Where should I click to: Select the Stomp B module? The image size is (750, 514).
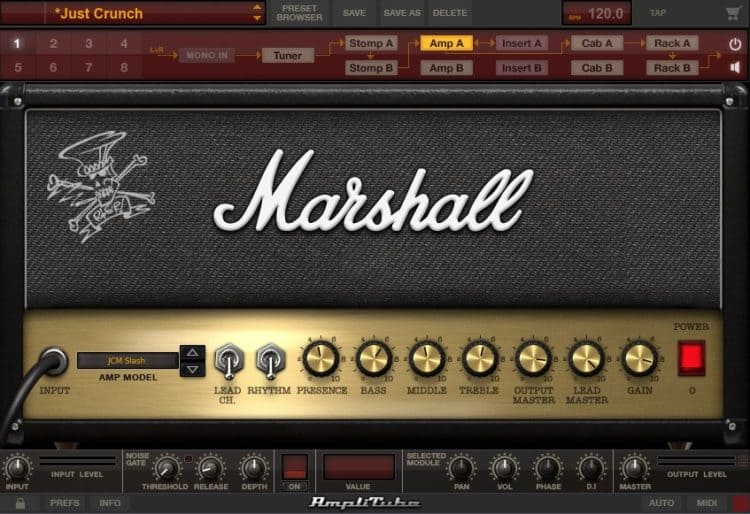371,68
